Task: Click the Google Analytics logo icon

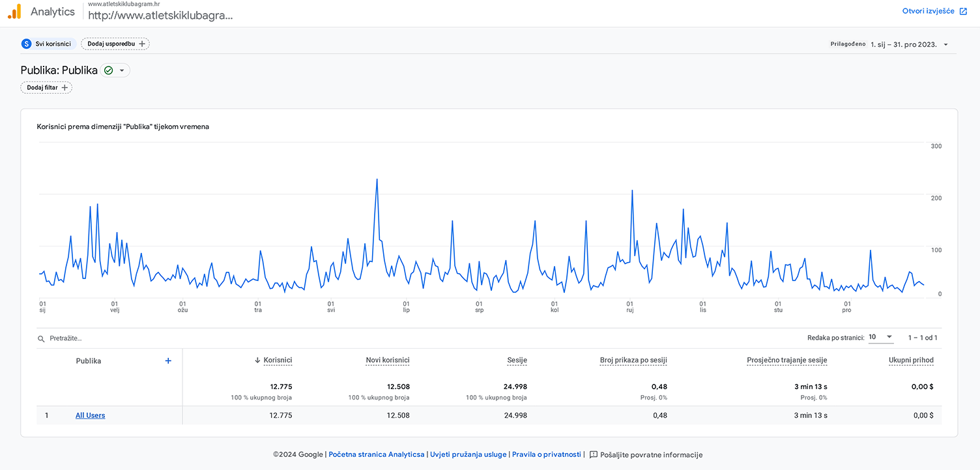Action: (x=14, y=12)
